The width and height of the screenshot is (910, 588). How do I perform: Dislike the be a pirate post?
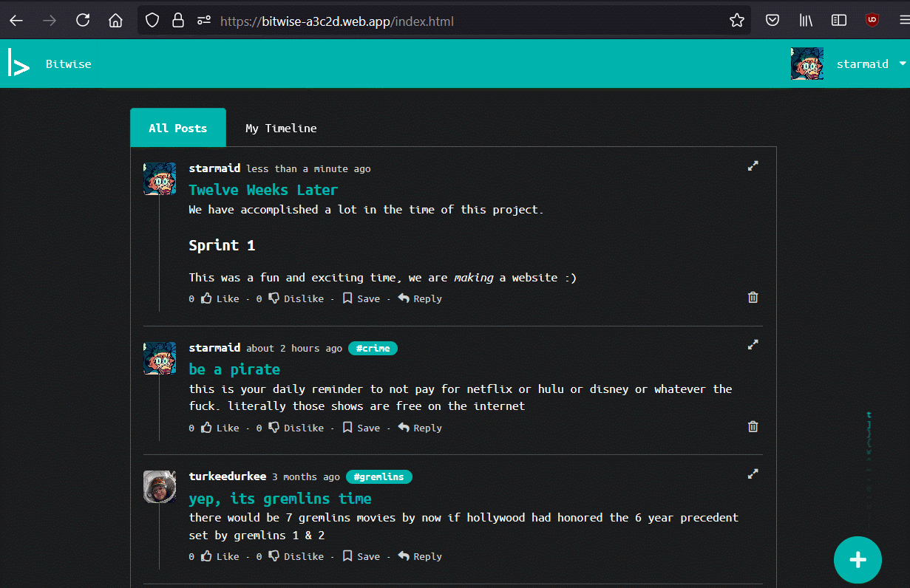296,428
